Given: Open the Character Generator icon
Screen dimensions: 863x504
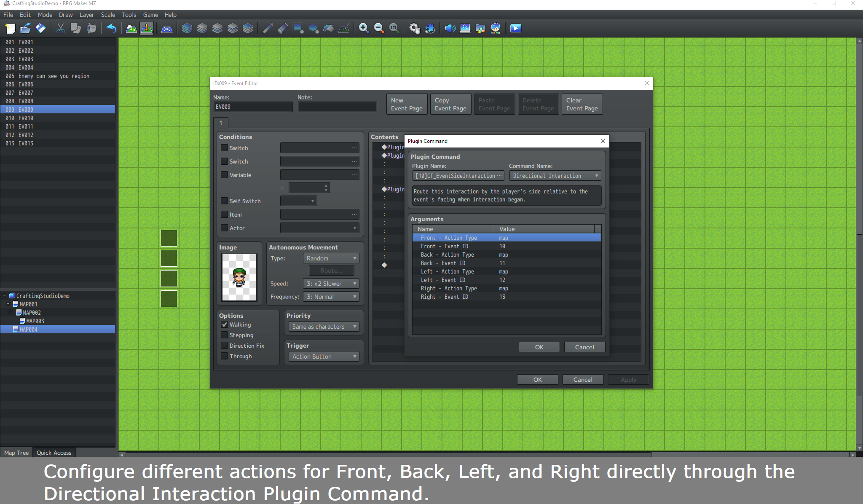Looking at the screenshot, I should (496, 28).
